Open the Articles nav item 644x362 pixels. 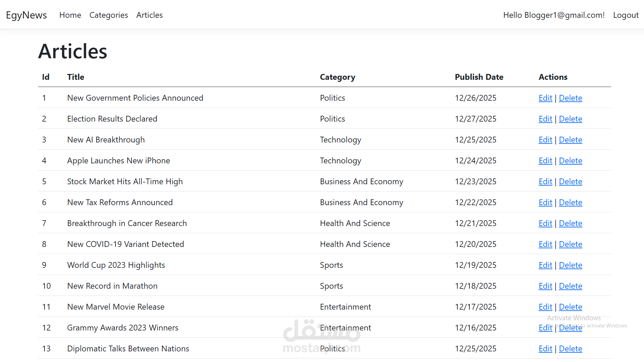[x=149, y=15]
